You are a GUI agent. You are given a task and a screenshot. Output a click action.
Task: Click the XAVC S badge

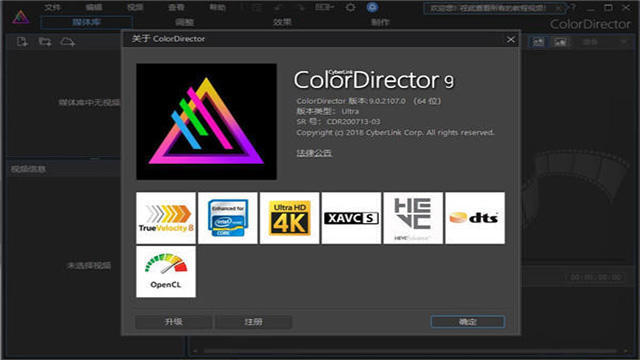pos(351,218)
